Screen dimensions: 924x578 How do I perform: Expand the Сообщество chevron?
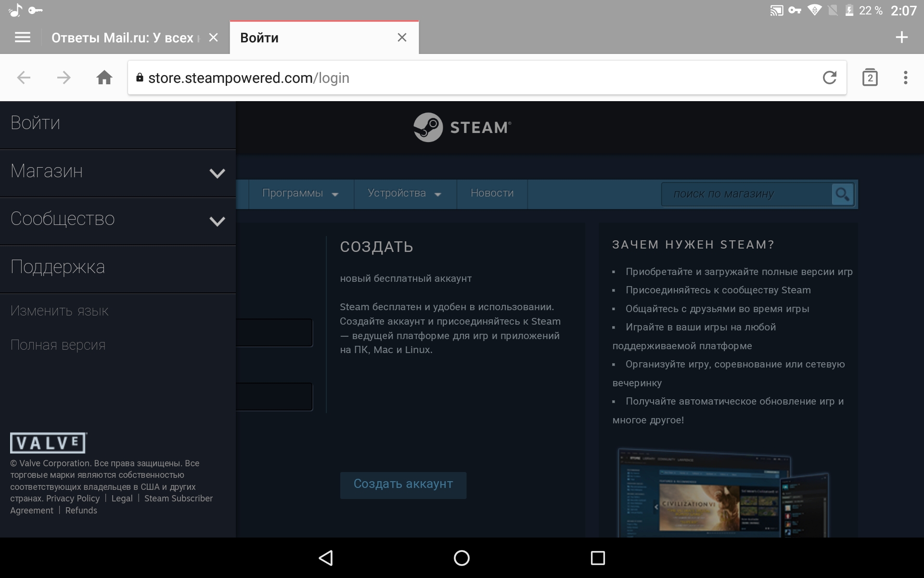coord(217,221)
